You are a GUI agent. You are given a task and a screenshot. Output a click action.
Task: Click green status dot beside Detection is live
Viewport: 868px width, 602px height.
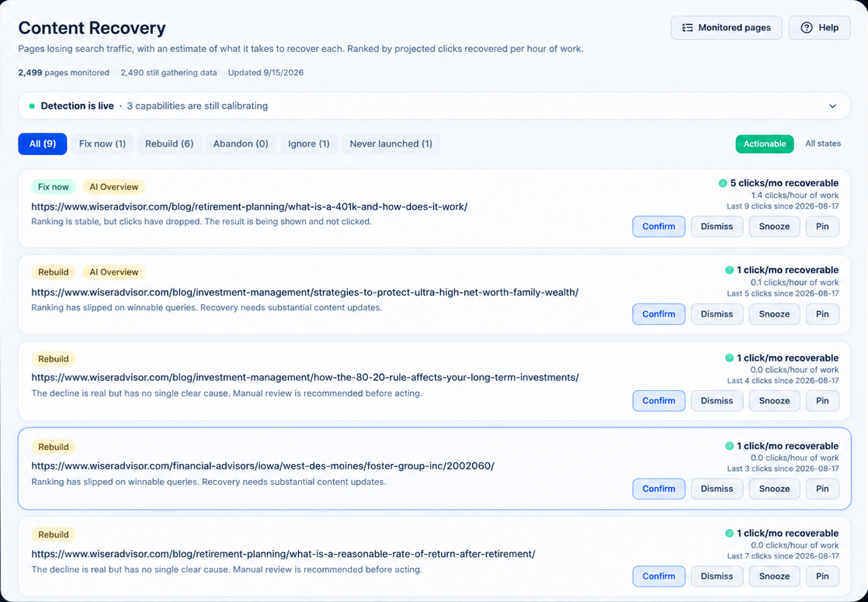tap(32, 106)
